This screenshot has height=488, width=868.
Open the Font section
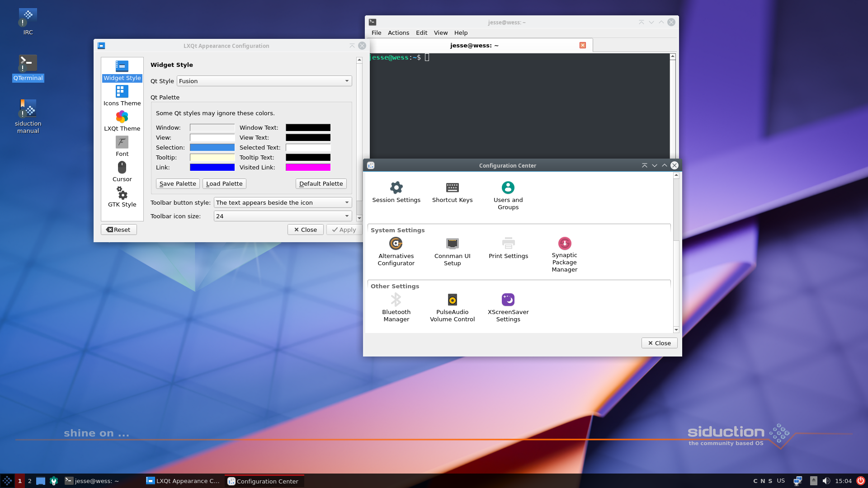122,146
